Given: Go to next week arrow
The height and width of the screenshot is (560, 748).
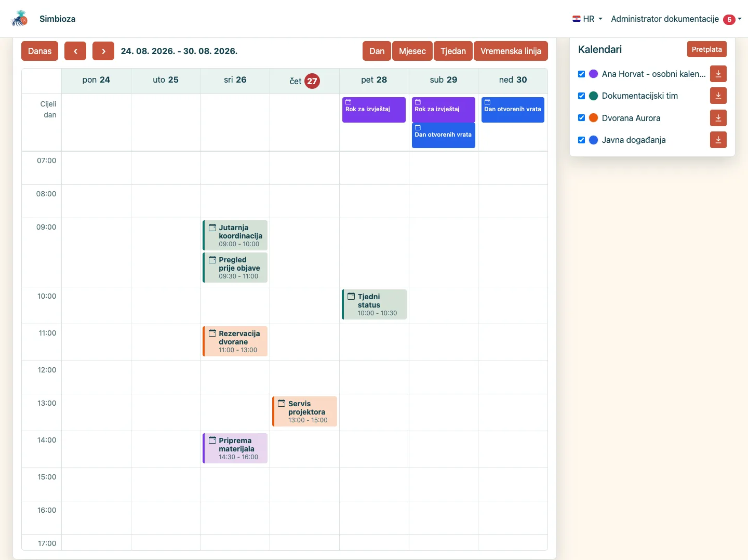Looking at the screenshot, I should point(103,51).
